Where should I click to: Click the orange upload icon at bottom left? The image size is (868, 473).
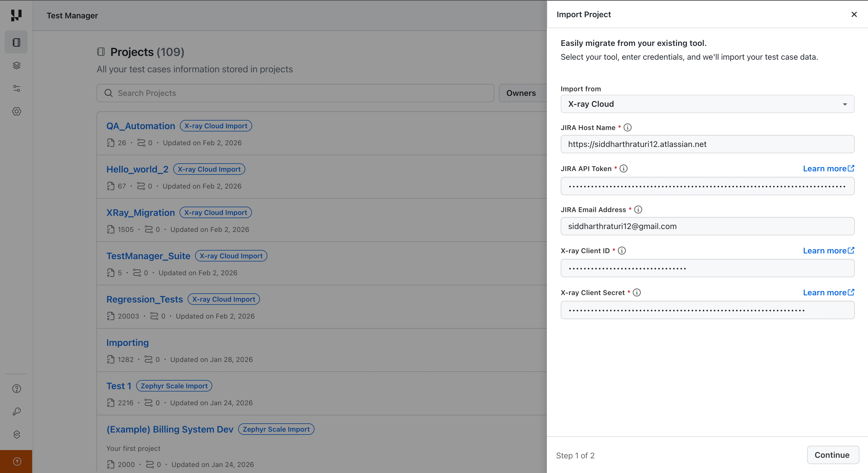[16, 461]
